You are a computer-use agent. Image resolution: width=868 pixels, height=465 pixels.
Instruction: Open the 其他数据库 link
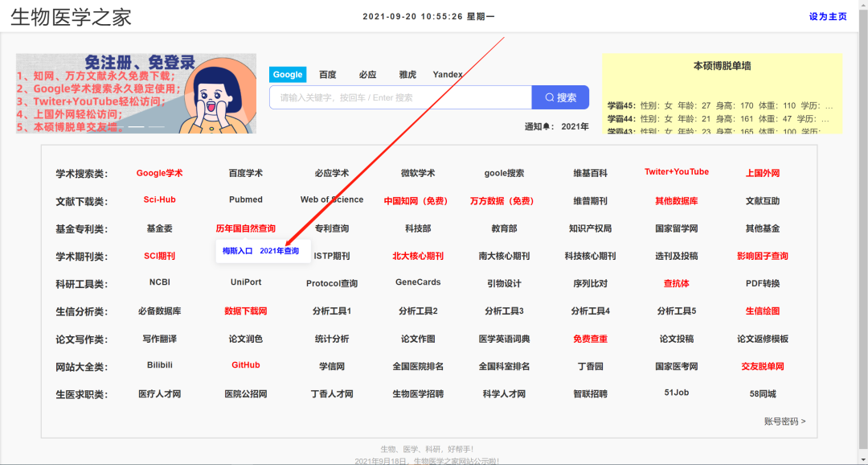[x=677, y=200]
